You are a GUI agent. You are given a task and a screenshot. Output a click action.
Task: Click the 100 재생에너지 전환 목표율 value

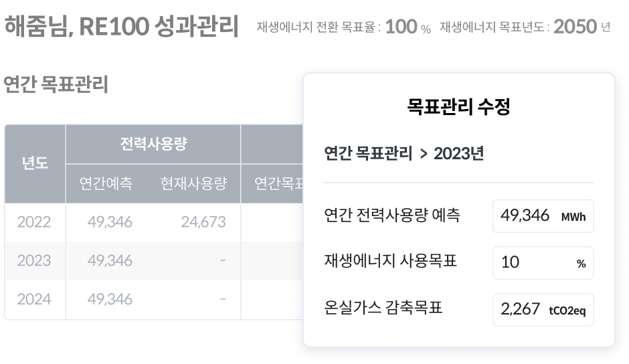tap(401, 27)
